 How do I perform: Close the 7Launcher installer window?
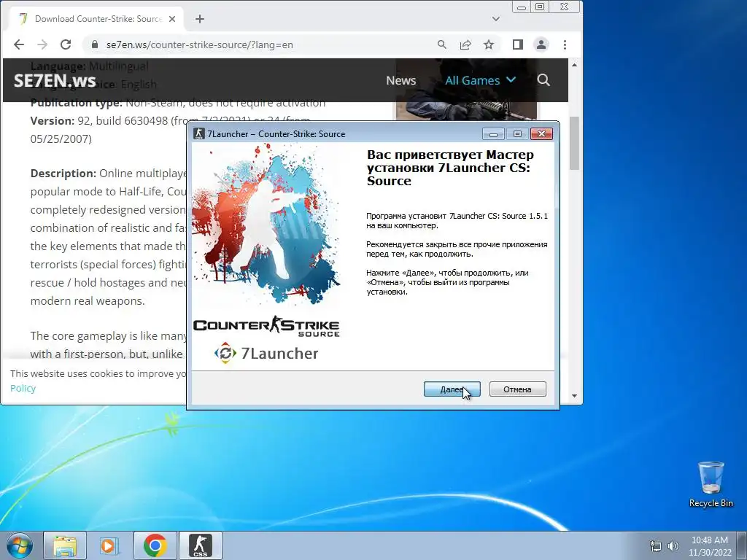542,134
